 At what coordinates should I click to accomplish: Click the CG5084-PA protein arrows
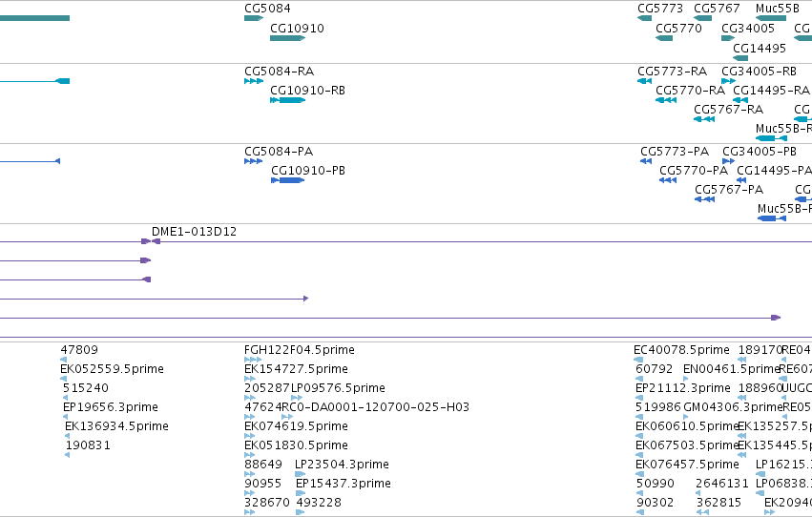point(253,161)
